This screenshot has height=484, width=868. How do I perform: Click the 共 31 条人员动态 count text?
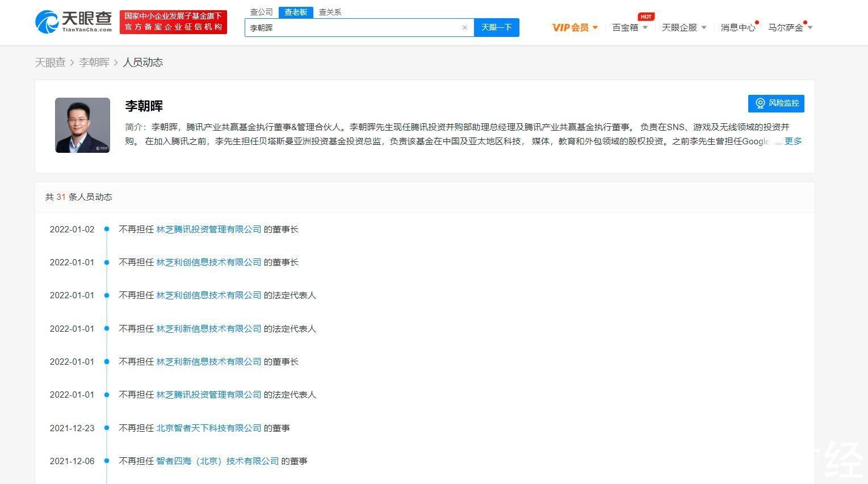pos(79,197)
